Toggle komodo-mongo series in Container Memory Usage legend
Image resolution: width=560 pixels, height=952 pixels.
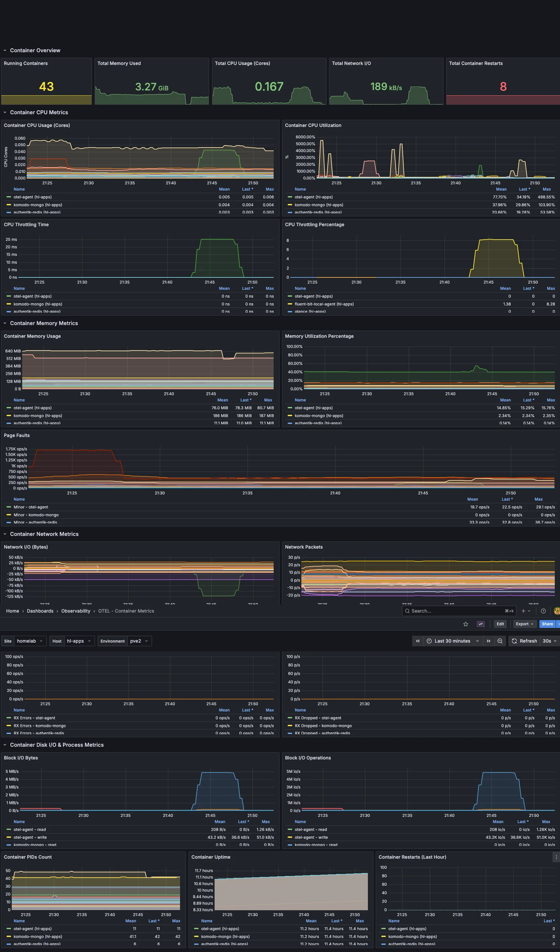coord(38,415)
